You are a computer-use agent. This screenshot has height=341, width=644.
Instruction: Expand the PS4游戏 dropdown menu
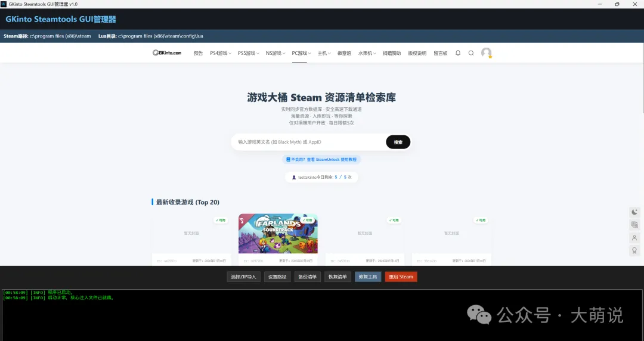[x=221, y=54]
